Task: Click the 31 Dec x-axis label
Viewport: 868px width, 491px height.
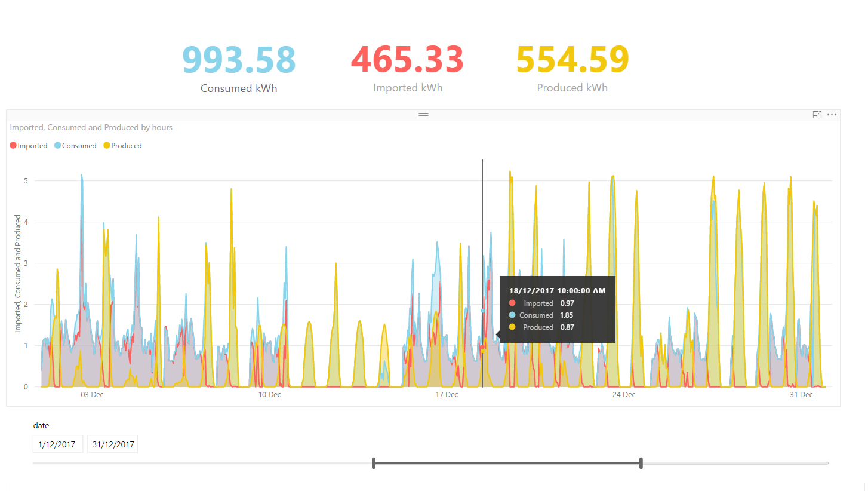Action: pyautogui.click(x=801, y=395)
